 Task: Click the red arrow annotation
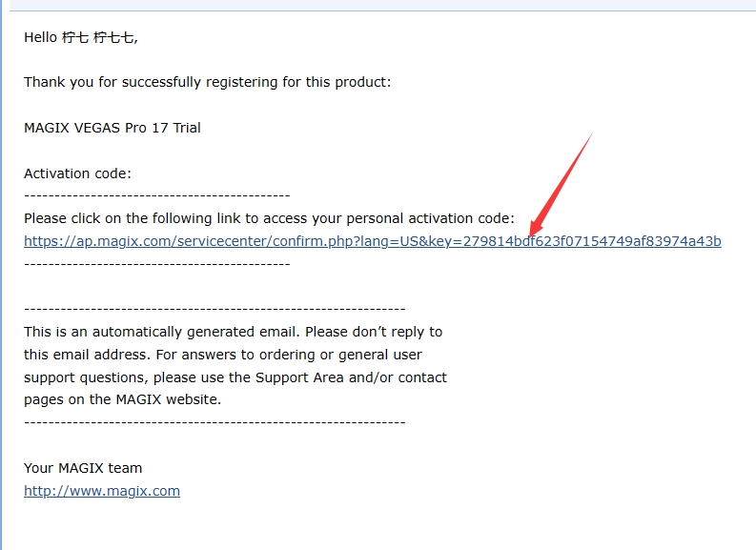(x=561, y=184)
